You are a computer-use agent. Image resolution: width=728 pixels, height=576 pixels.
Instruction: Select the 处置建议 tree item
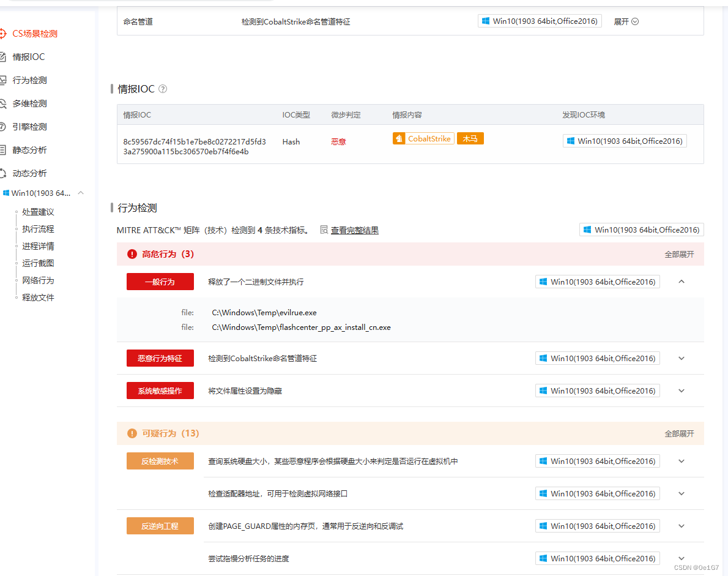(38, 212)
